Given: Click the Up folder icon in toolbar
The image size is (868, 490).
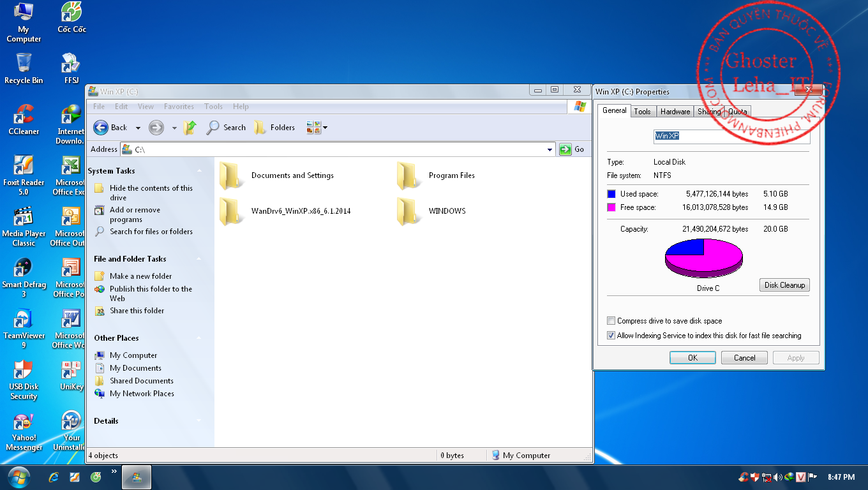Looking at the screenshot, I should pos(190,128).
